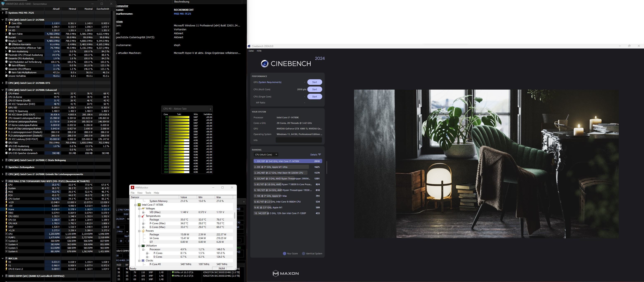Expand the P-Cores (Max) temperature row in HWMonitor

coord(143,223)
